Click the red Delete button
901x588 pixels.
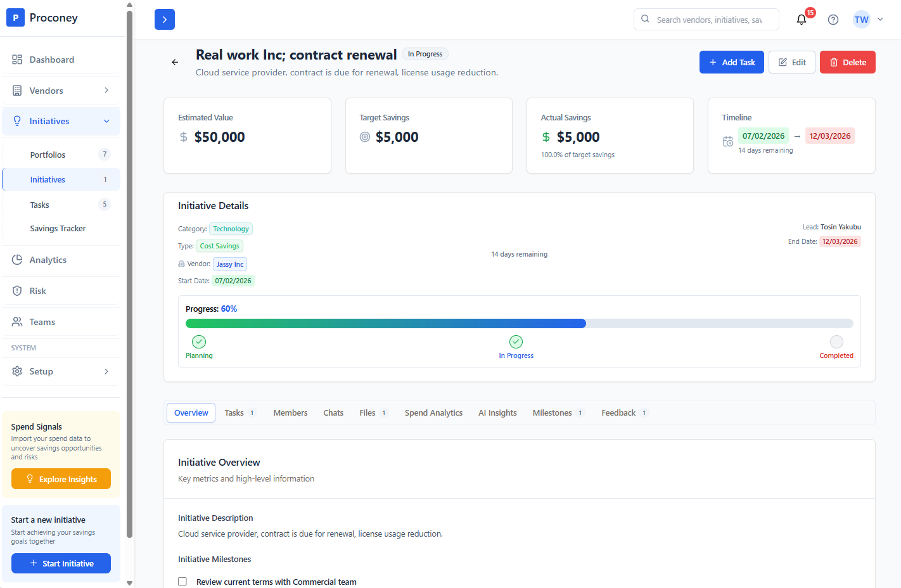click(x=847, y=62)
